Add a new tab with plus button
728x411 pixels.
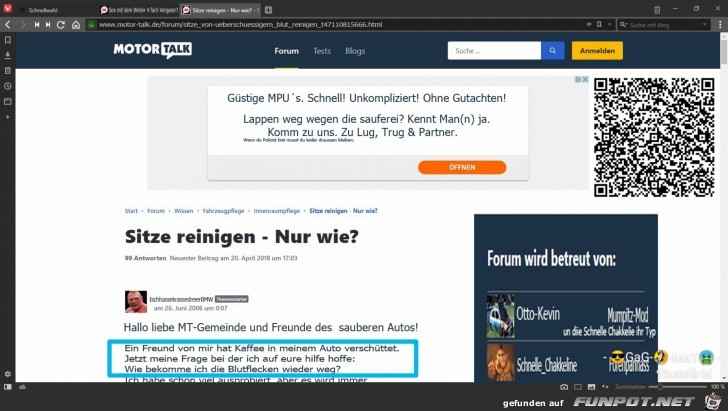[x=268, y=10]
